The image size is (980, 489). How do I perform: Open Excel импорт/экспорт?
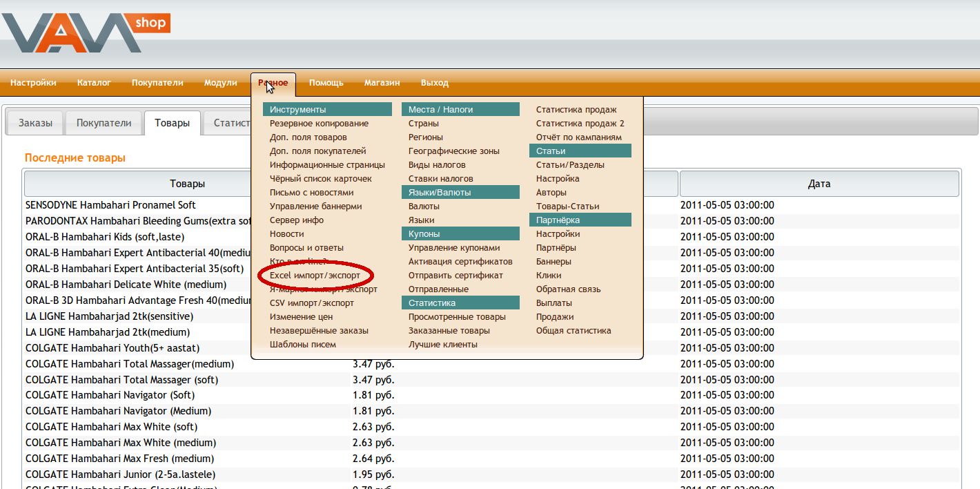click(315, 276)
